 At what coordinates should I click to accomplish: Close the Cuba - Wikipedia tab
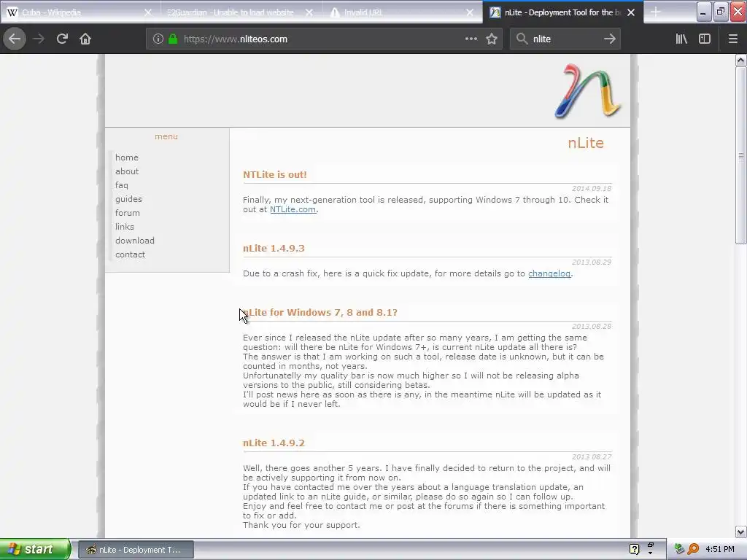[x=147, y=12]
